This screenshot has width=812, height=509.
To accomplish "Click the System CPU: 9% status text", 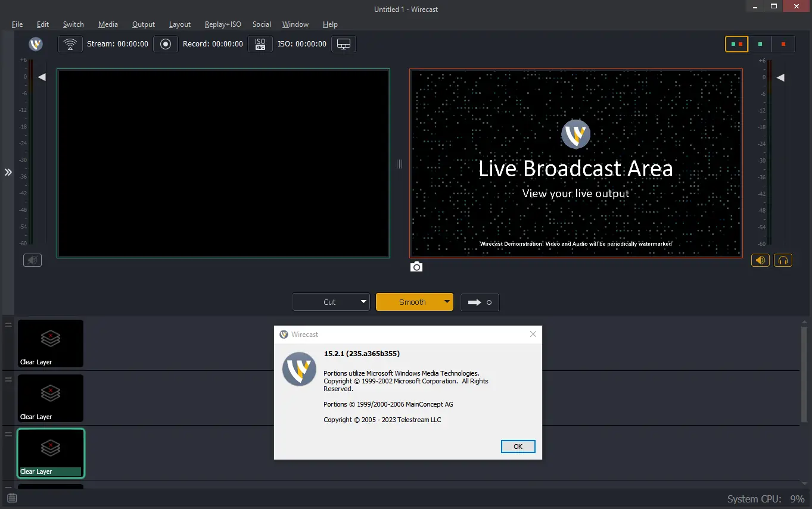I will click(x=766, y=499).
